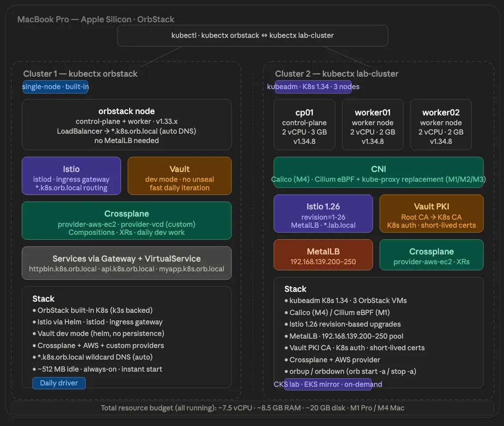Click the purple Istio box in Cluster 1

[x=71, y=176]
